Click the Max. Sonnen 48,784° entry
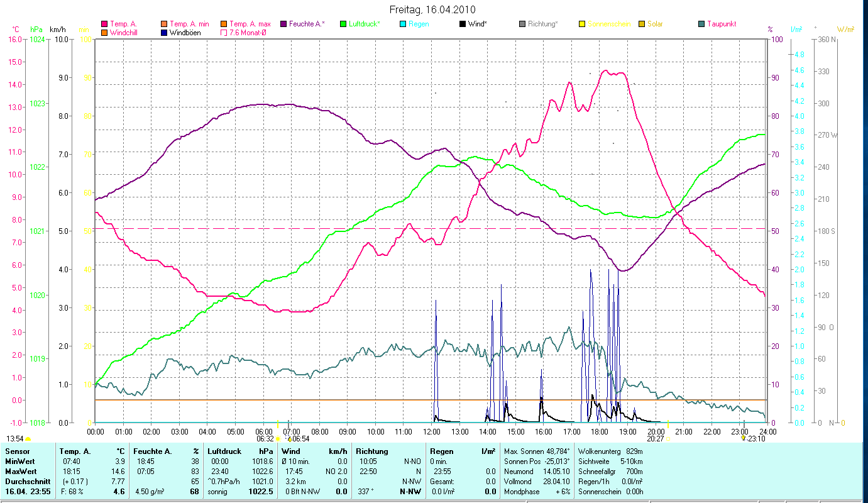868x503 pixels. point(537,451)
